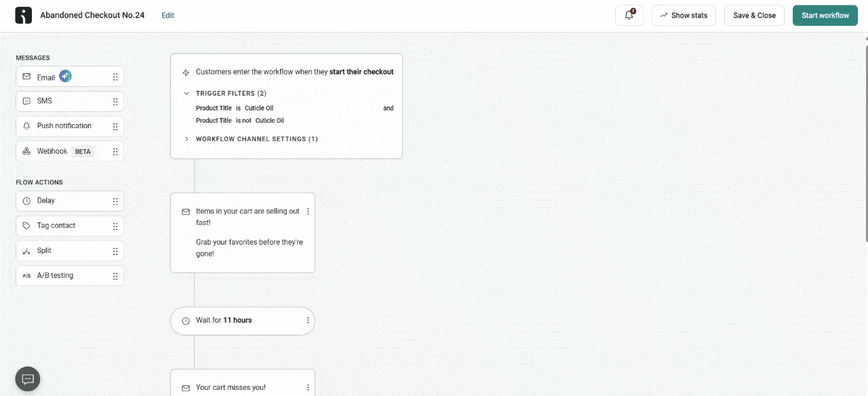Click the Webhook block's drag handle
The height and width of the screenshot is (396, 868).
coord(115,152)
